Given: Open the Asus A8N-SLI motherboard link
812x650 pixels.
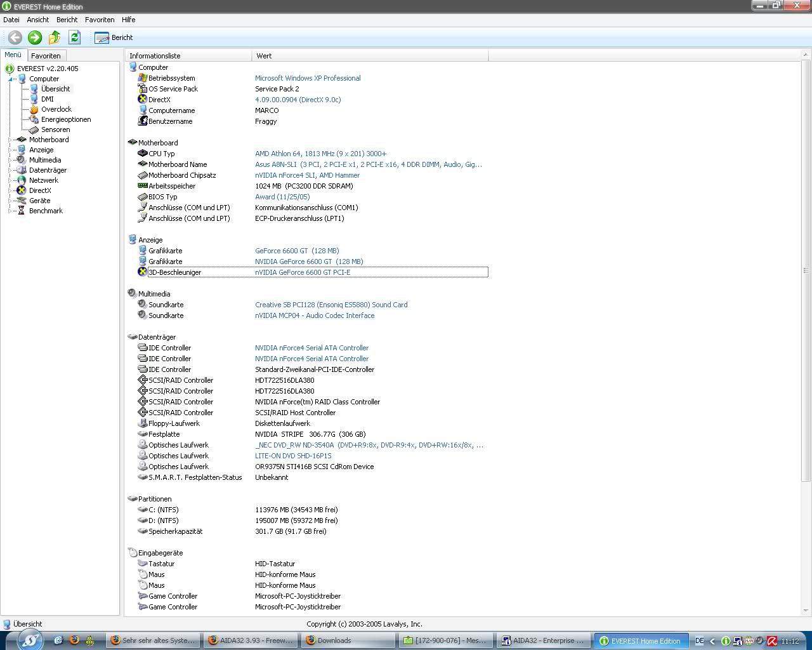Looking at the screenshot, I should [x=369, y=164].
